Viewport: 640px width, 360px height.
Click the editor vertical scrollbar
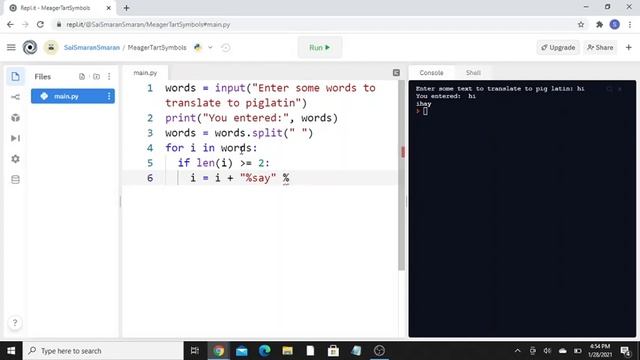402,176
